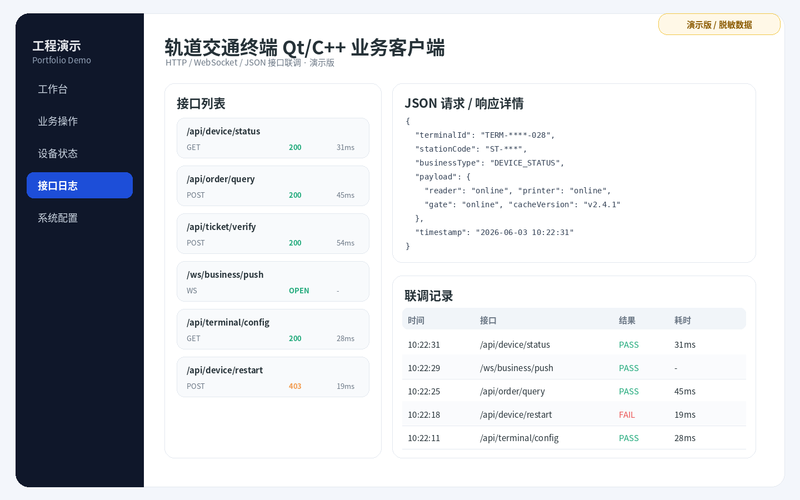Click the Portfolio Demo subtitle
This screenshot has height=500, width=800.
pos(62,60)
